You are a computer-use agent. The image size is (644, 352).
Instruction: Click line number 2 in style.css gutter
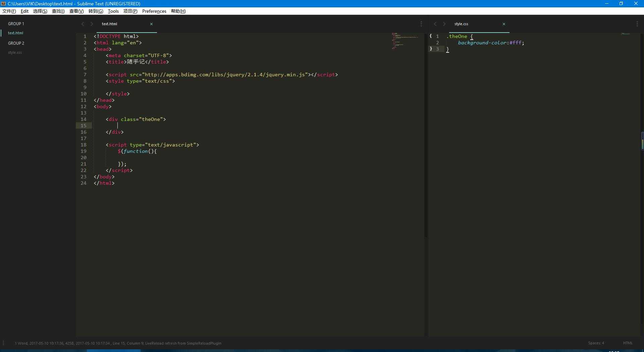click(437, 43)
